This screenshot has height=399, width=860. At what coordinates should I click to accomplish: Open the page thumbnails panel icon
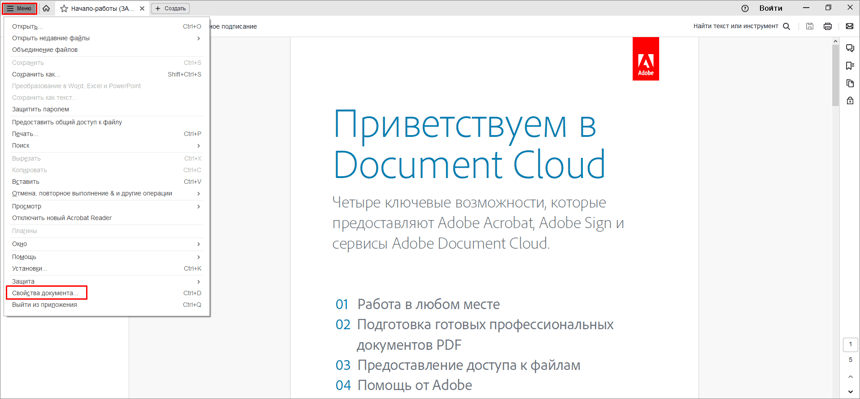click(850, 83)
